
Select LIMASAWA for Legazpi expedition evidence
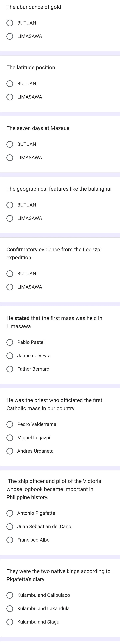10,287
